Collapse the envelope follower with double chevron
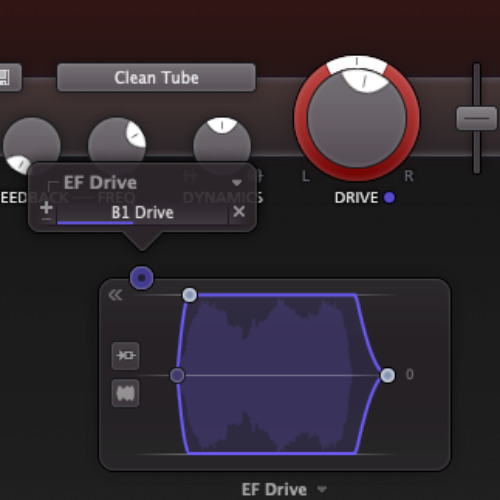 point(115,295)
